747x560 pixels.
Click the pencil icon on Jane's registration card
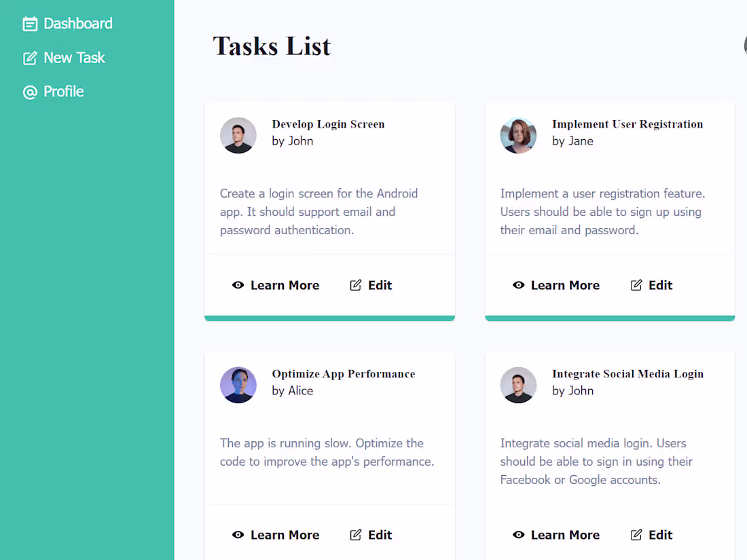click(635, 285)
